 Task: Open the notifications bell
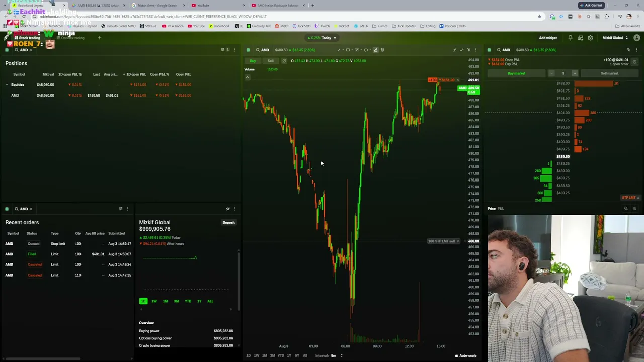coord(570,38)
